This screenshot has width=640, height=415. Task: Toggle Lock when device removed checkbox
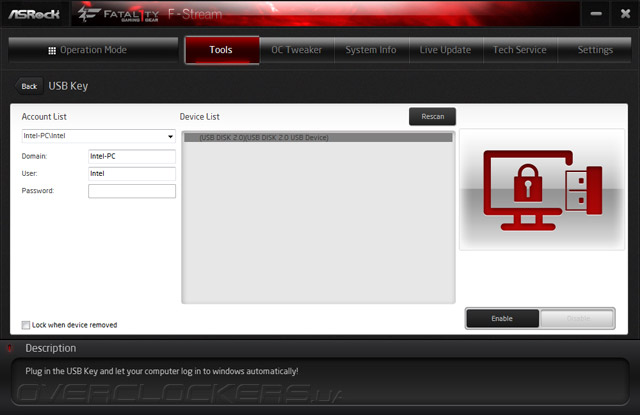pos(26,325)
